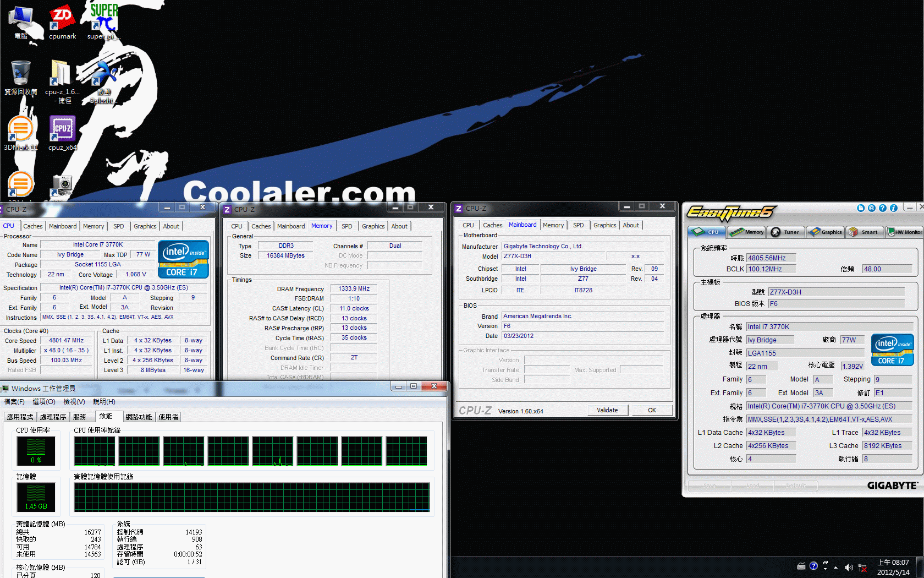The width and height of the screenshot is (924, 578).
Task: Click the 'American Megatrends Inc.' BIOS brand text
Action: [537, 317]
